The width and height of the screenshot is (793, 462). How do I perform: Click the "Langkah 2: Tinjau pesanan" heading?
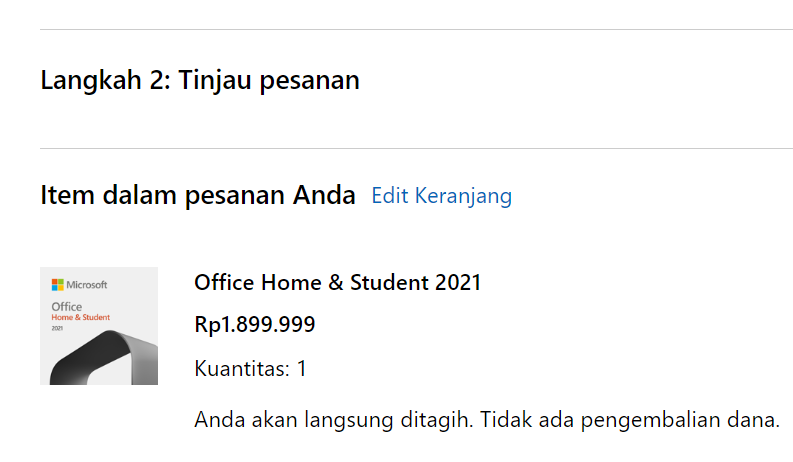(200, 81)
